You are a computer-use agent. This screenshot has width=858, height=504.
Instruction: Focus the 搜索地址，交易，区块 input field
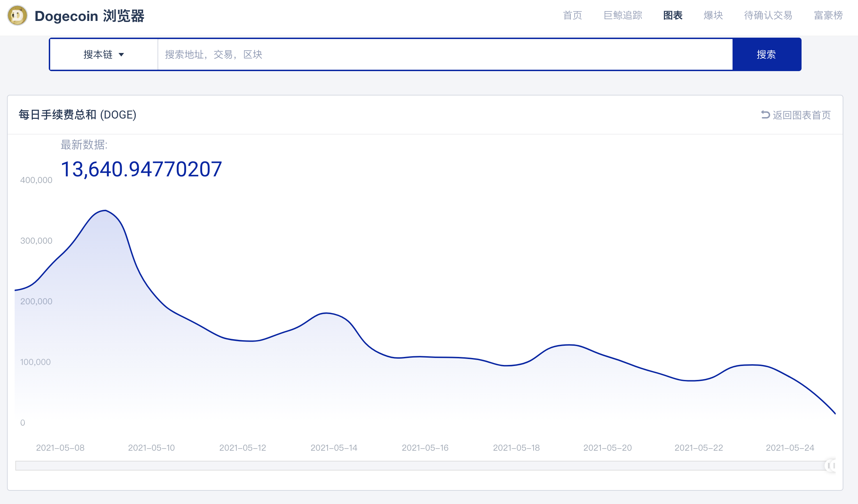tap(445, 54)
